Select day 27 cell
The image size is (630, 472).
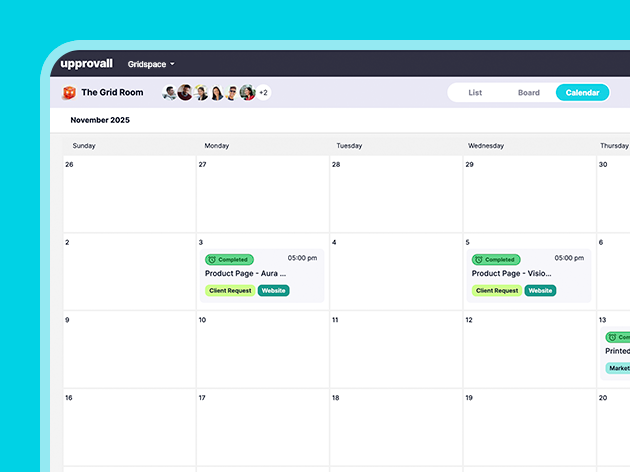(263, 194)
